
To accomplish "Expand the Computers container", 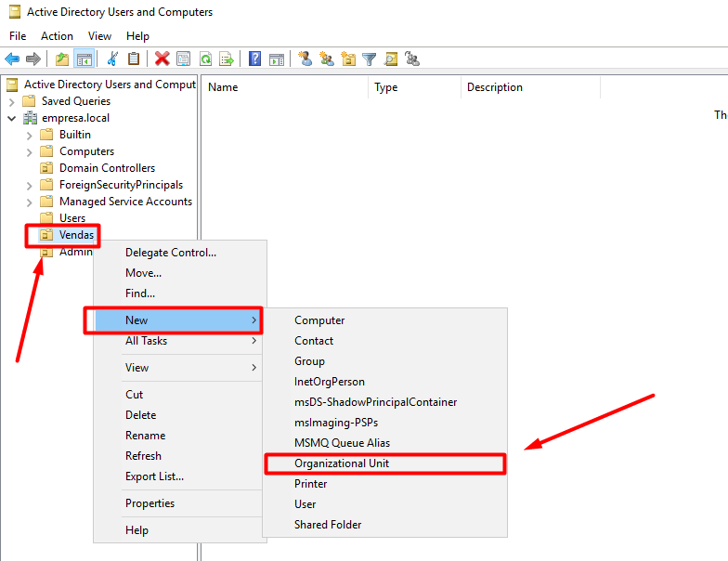I will click(x=30, y=152).
